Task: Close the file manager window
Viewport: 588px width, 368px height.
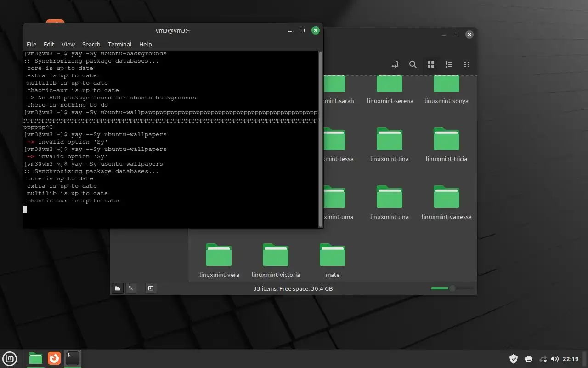Action: click(x=469, y=34)
